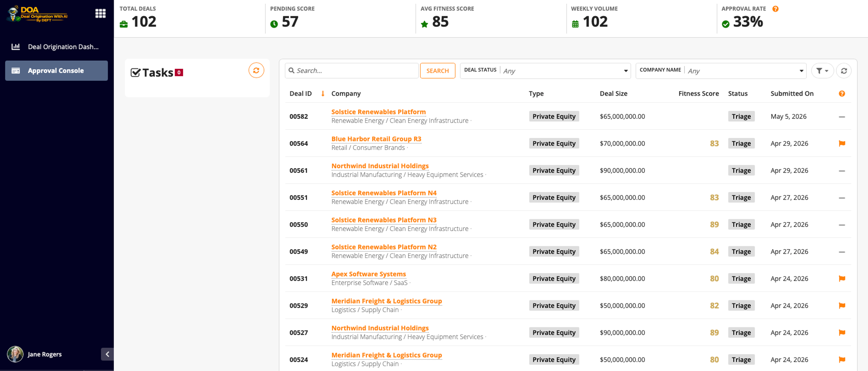Sort by Submitted On column header

pyautogui.click(x=792, y=93)
